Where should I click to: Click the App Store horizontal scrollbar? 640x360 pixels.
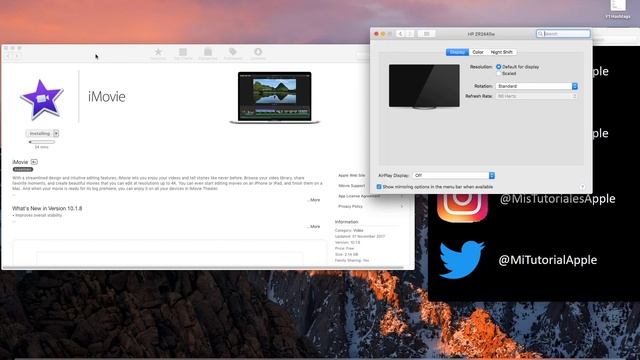pyautogui.click(x=203, y=268)
